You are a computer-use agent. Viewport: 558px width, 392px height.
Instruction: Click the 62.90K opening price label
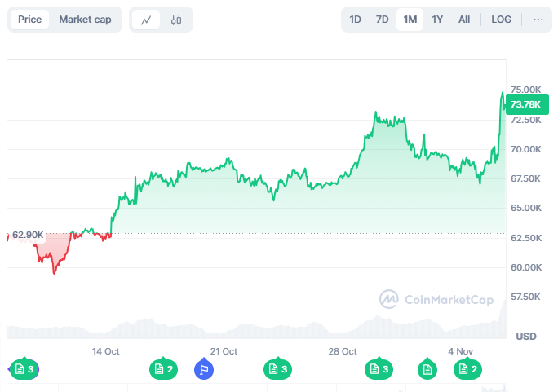coord(28,235)
